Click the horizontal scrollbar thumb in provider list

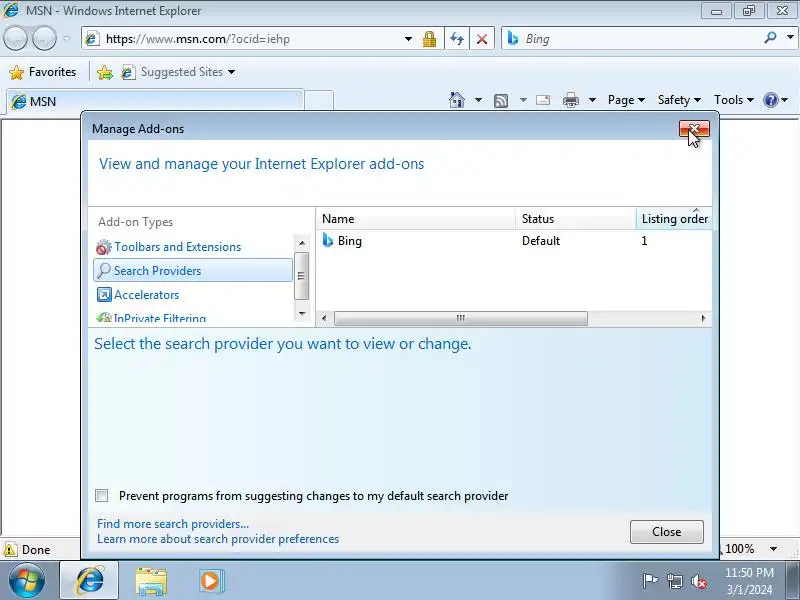461,318
